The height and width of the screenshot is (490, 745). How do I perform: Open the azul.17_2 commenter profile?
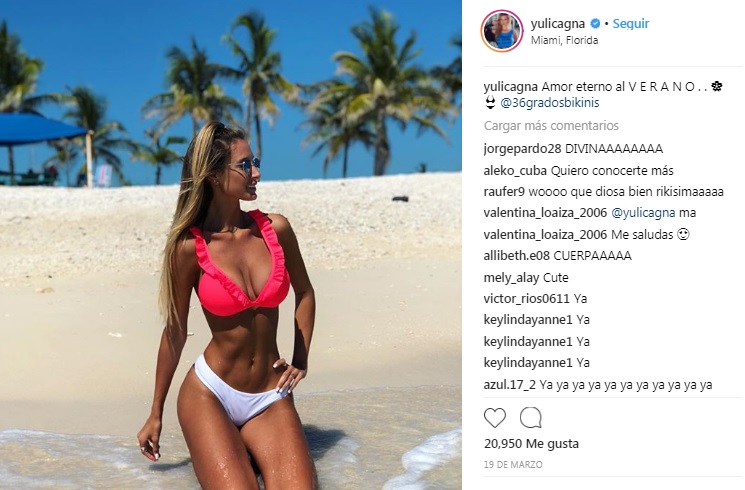click(x=509, y=385)
